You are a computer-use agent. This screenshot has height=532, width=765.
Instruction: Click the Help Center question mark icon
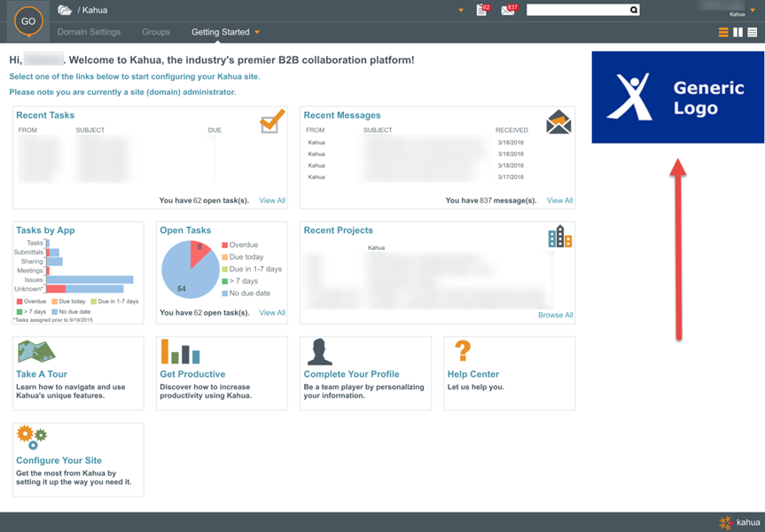[462, 352]
